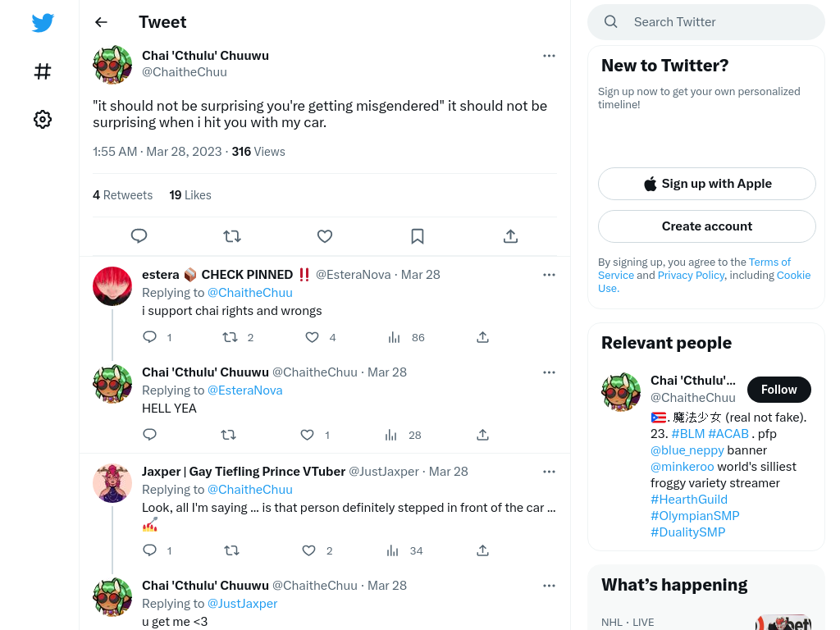View the 4 Retweets list

pyautogui.click(x=123, y=195)
